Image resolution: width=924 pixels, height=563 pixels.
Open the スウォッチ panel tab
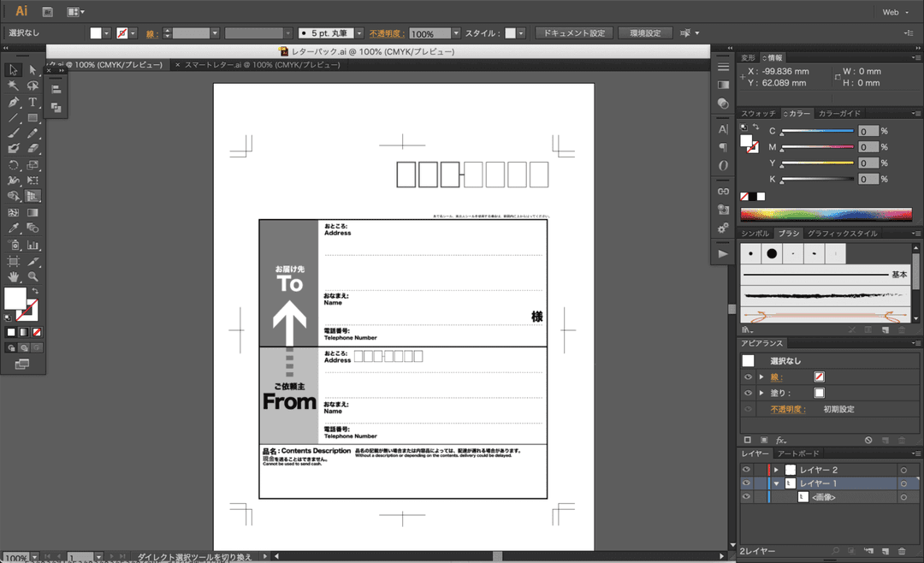click(x=759, y=112)
